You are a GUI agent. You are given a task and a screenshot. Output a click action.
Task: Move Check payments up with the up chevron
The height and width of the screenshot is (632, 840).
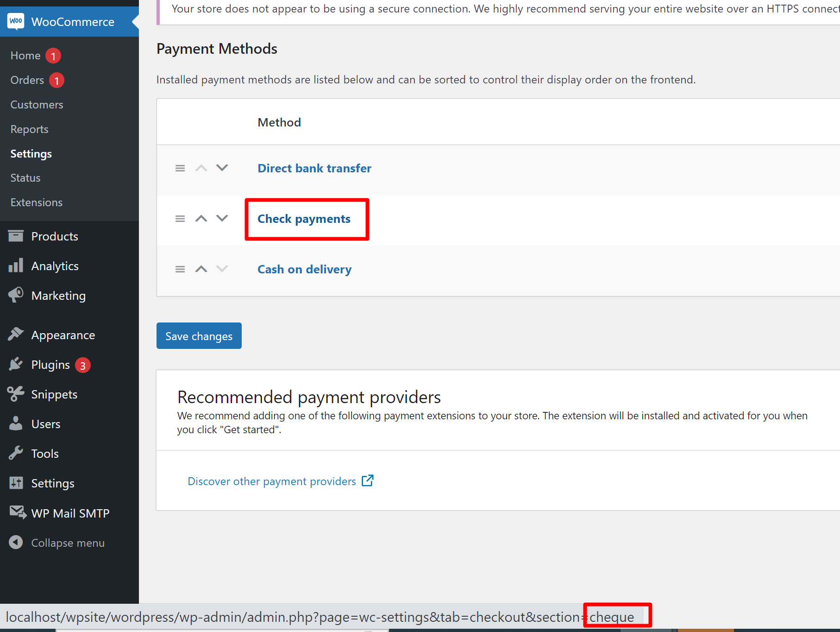click(x=201, y=218)
